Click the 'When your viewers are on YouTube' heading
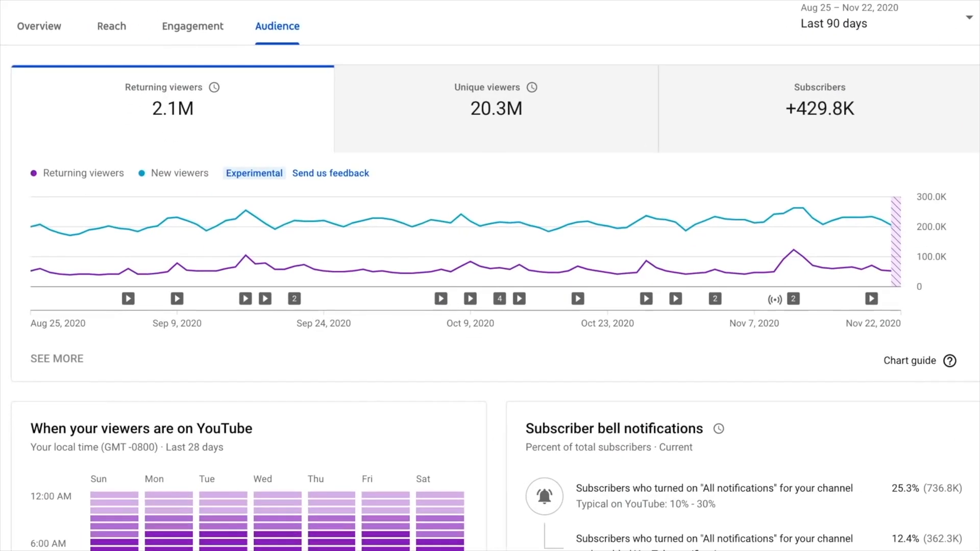The height and width of the screenshot is (551, 980). point(141,429)
